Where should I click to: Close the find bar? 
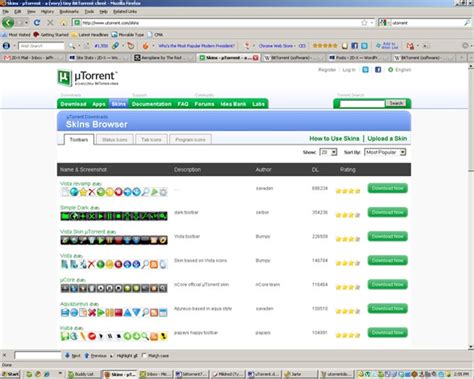pyautogui.click(x=4, y=355)
